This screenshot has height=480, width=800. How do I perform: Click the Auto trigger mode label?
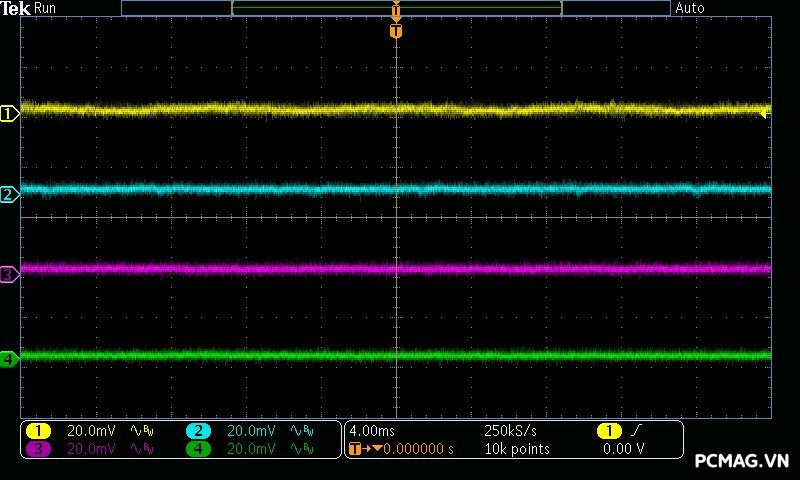[690, 8]
